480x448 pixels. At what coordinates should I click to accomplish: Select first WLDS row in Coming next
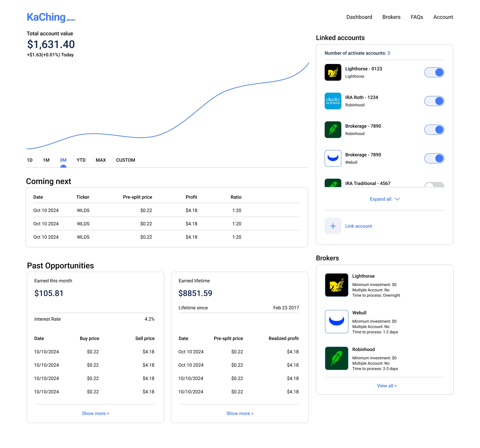83,210
